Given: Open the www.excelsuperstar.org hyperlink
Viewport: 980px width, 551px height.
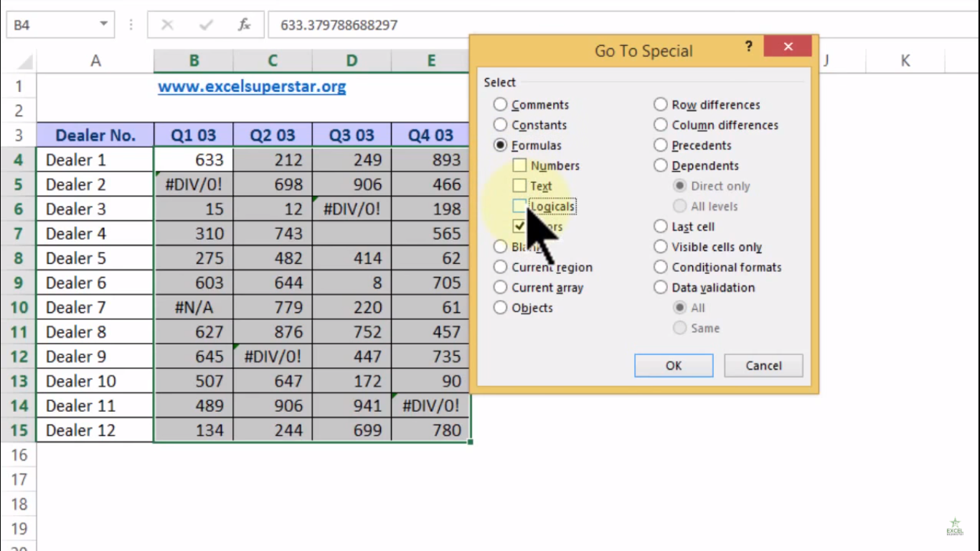Looking at the screenshot, I should (252, 87).
